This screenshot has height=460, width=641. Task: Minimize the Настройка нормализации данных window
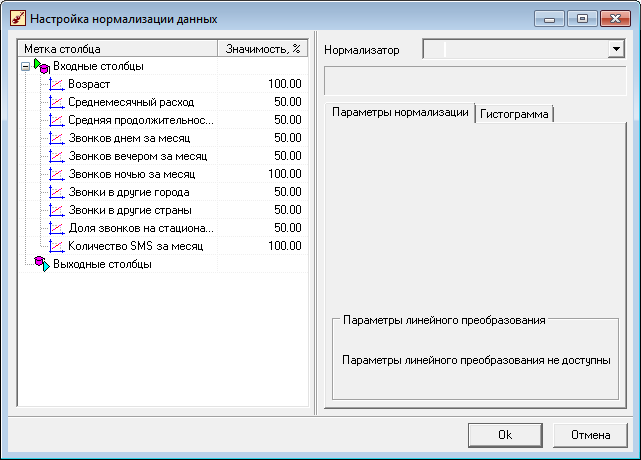pos(549,19)
